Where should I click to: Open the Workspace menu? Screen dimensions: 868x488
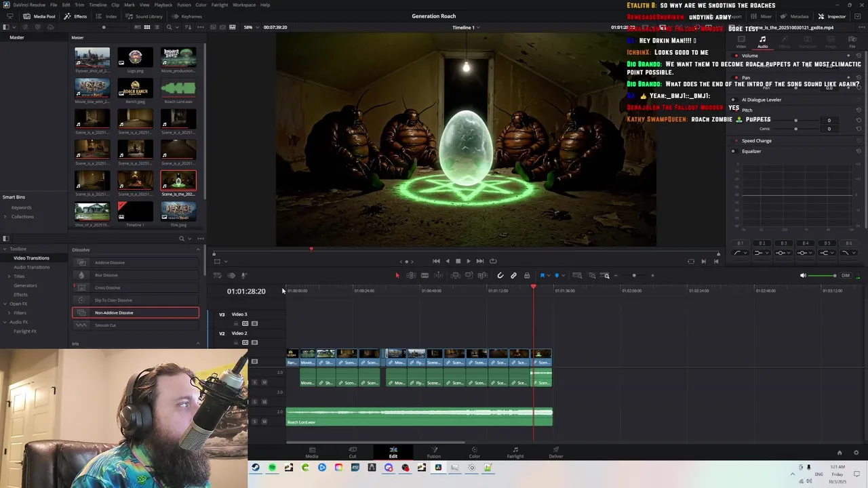coord(244,5)
